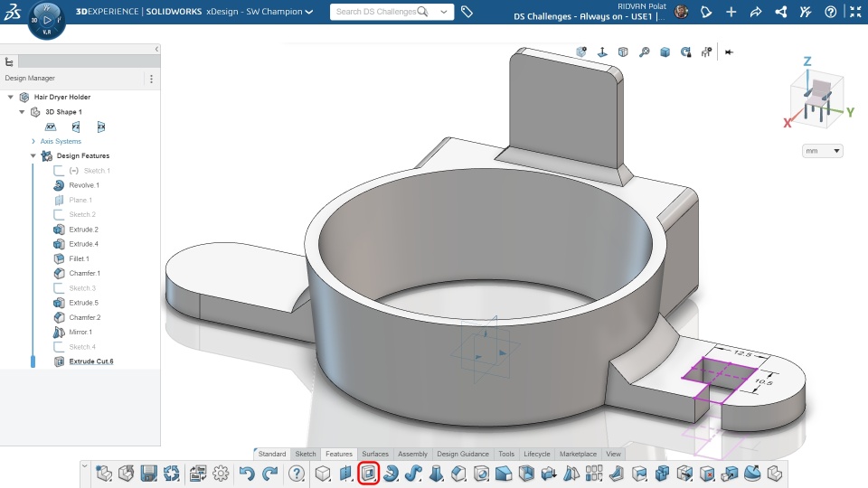Screen dimensions: 868x488
Task: Select the Pattern grid tool
Action: [x=594, y=474]
